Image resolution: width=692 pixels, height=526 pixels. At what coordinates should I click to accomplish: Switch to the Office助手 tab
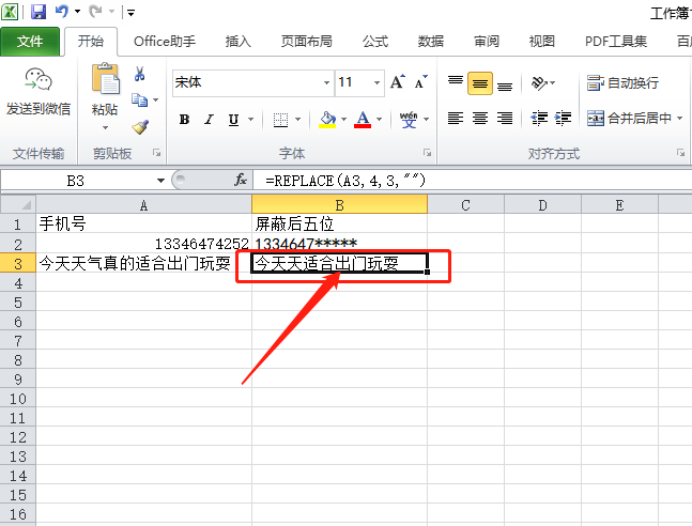point(165,41)
